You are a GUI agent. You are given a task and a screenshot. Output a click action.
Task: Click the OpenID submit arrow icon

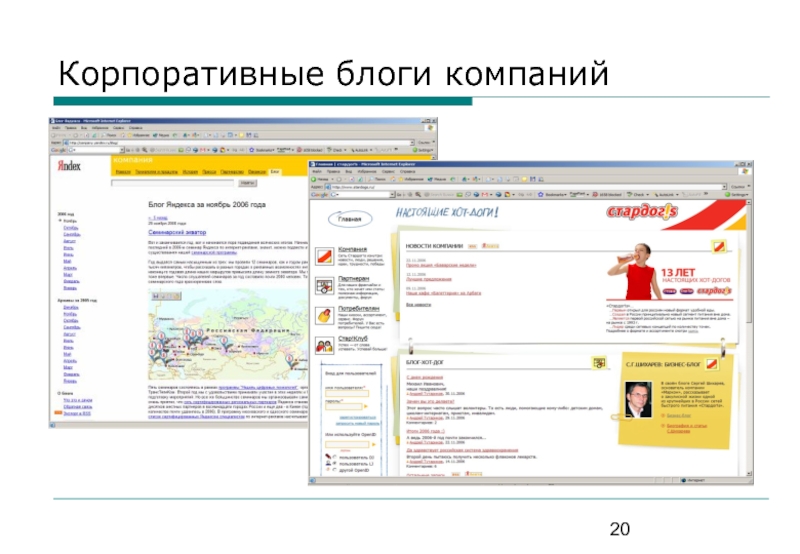(x=374, y=445)
